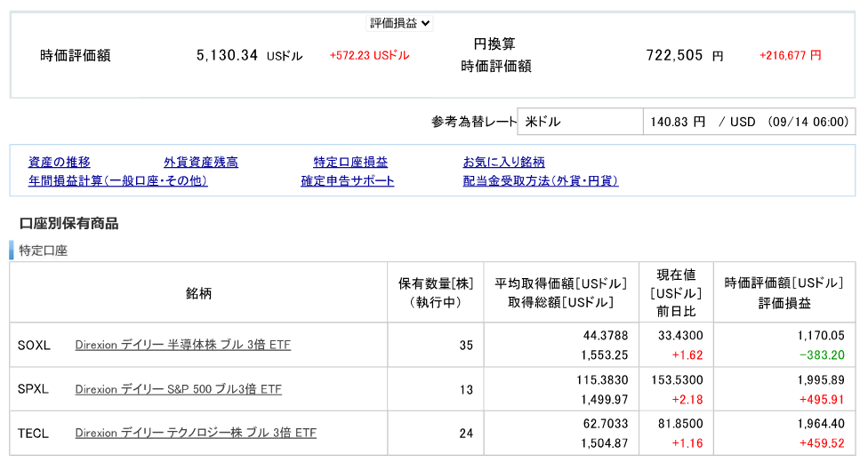Screen dimensions: 868x470
Task: Open お気に入り銘柄 link
Action: click(x=503, y=162)
